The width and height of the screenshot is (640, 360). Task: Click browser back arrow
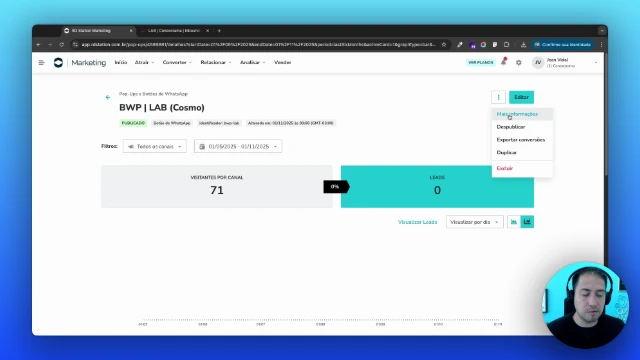coord(39,44)
